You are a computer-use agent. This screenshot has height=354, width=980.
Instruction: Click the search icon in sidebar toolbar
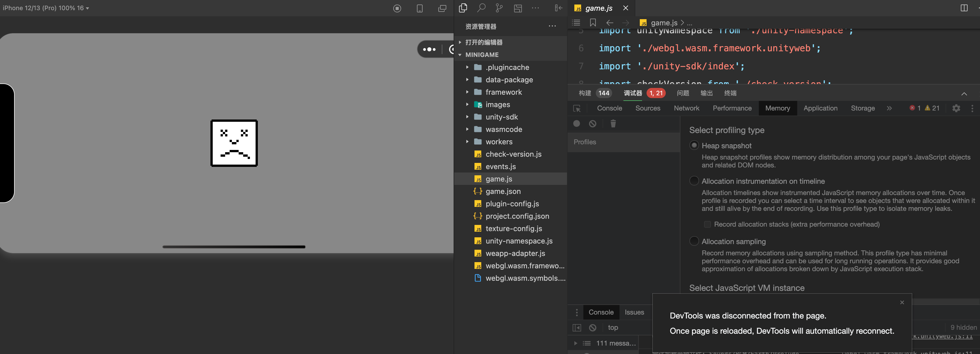coord(481,8)
